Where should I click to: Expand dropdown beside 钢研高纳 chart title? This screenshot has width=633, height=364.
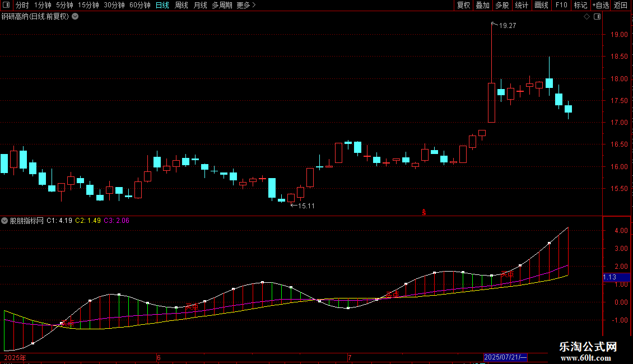75,17
